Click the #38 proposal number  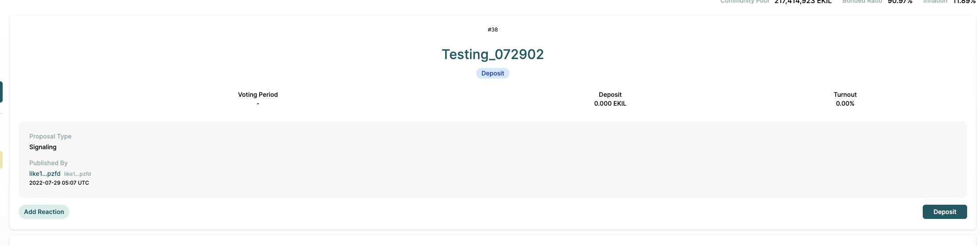493,30
